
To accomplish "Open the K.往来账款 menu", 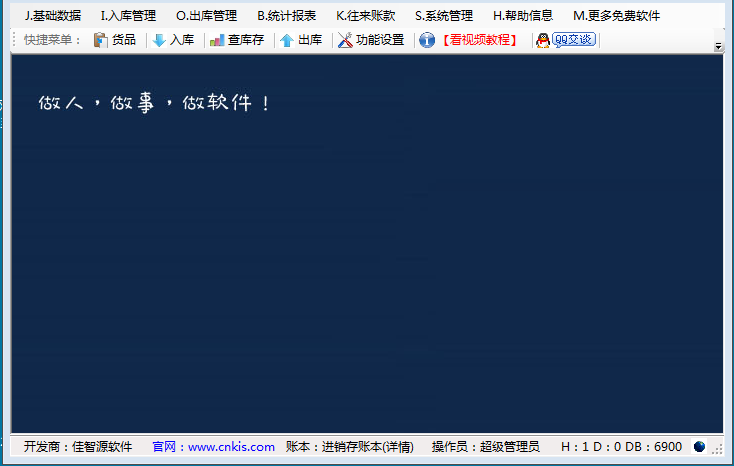I will pyautogui.click(x=366, y=16).
